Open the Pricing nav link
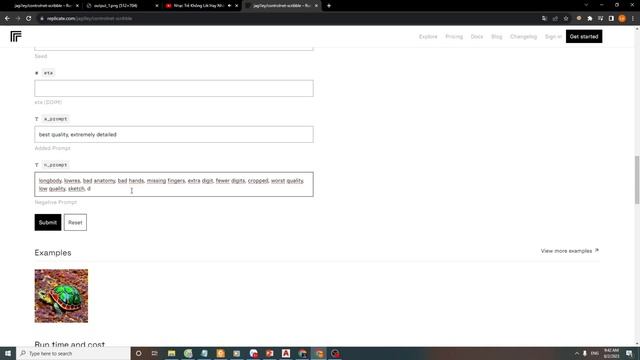Image resolution: width=640 pixels, height=360 pixels. pyautogui.click(x=454, y=37)
